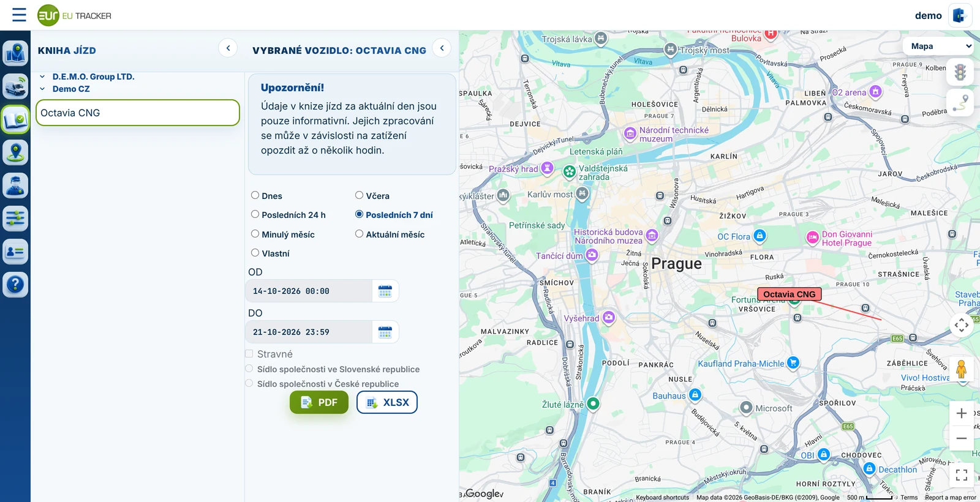Enable the Stravné checkbox

(249, 354)
